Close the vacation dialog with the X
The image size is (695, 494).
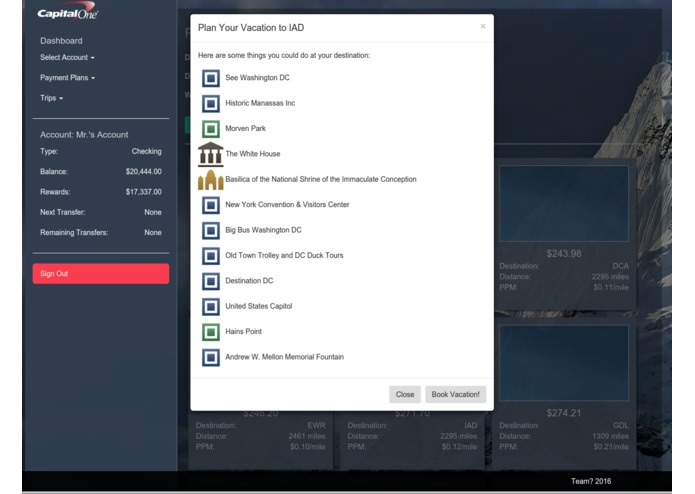point(483,27)
